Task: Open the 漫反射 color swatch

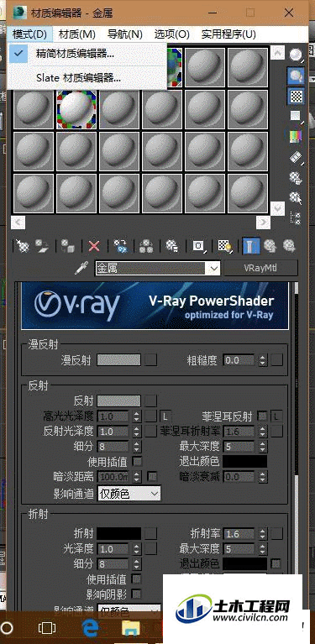Action: 119,360
